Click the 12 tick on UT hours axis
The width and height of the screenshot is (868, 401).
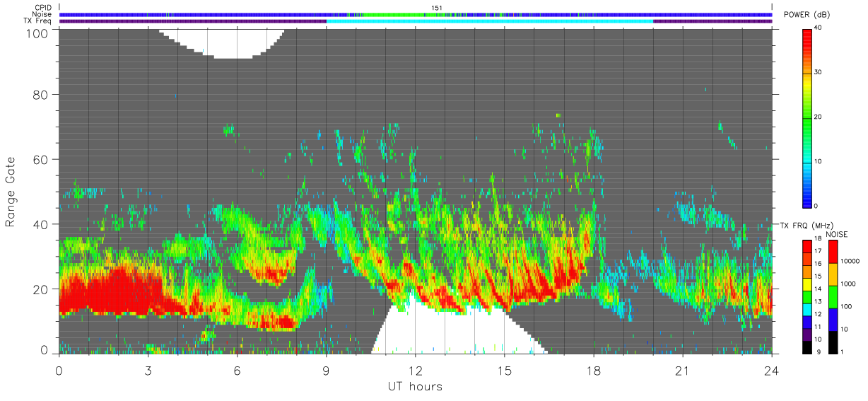click(x=416, y=371)
